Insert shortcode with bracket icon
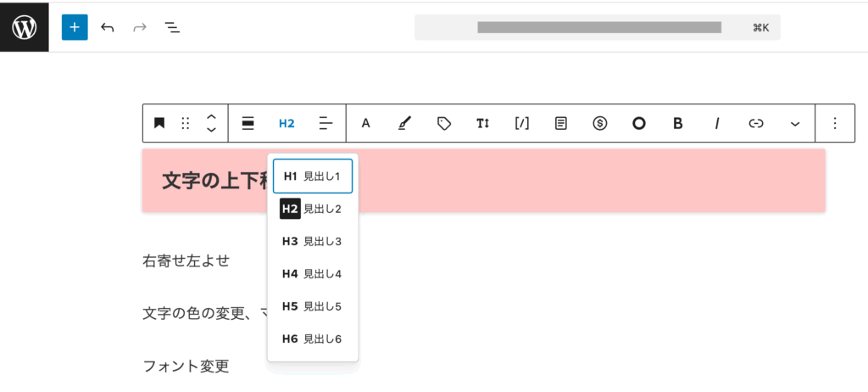Image resolution: width=868 pixels, height=392 pixels. point(521,123)
